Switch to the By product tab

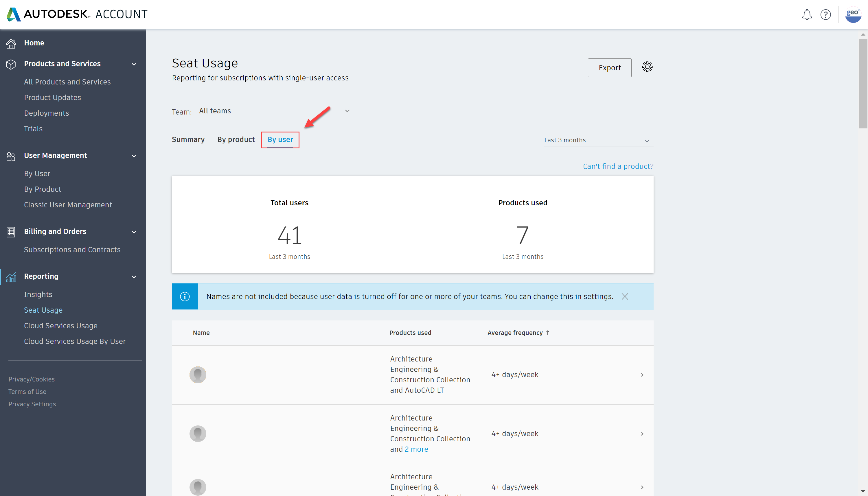point(236,140)
